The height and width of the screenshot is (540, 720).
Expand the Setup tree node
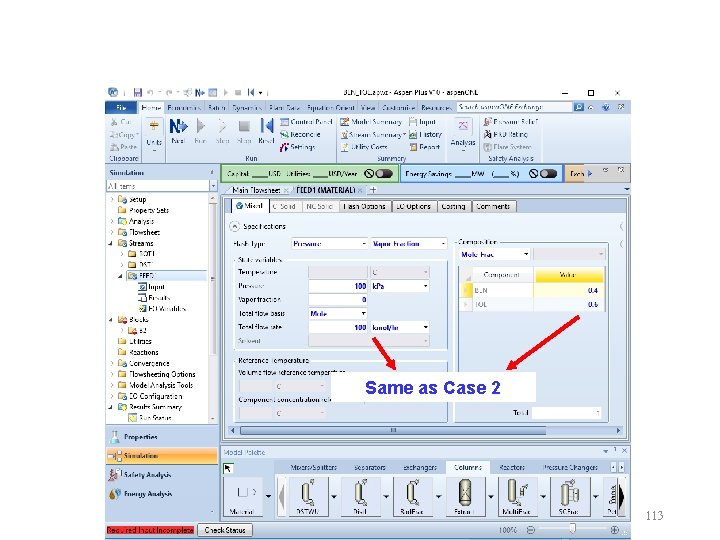click(112, 199)
